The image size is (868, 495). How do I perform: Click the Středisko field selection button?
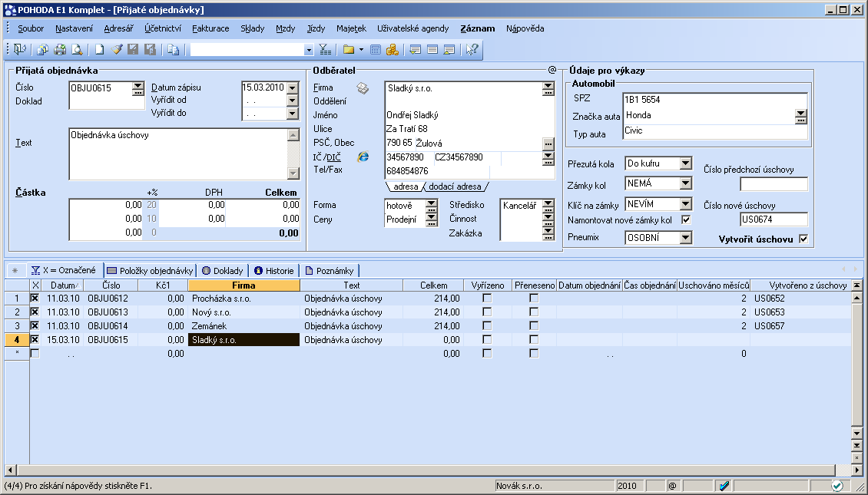point(548,206)
